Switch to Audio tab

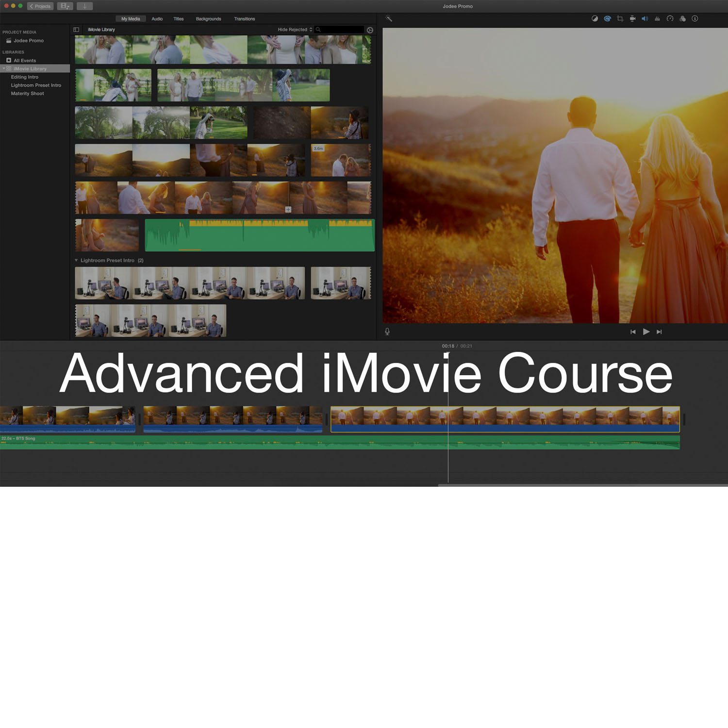[157, 19]
